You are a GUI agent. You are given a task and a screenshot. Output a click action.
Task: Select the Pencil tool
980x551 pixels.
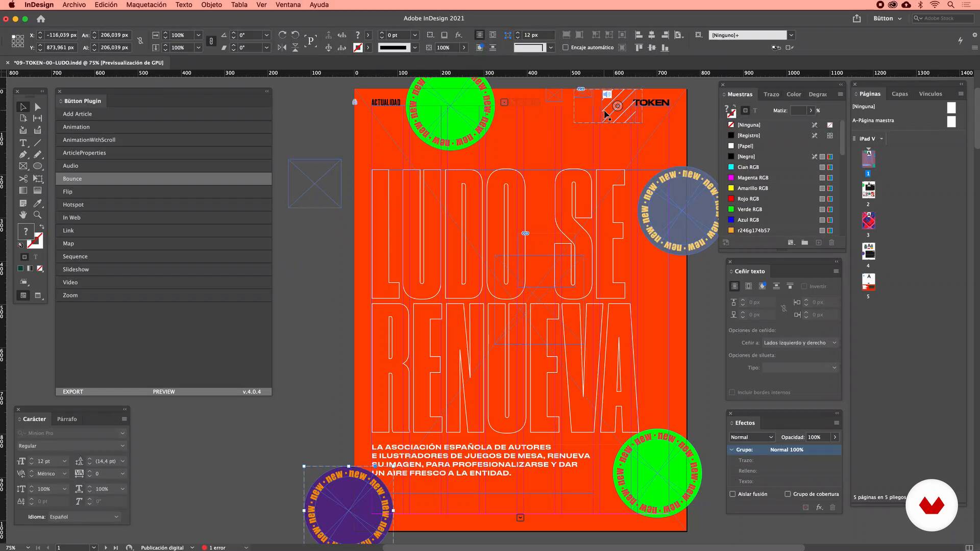click(37, 155)
